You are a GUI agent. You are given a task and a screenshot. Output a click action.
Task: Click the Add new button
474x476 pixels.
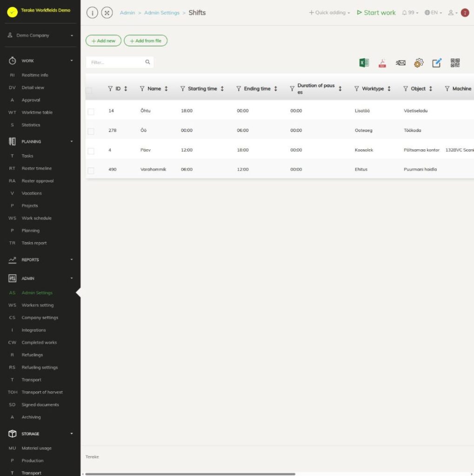coord(103,41)
